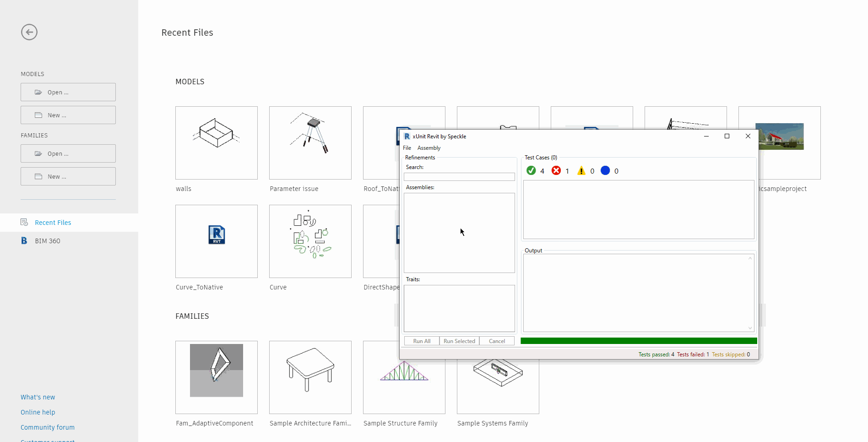Click the Search input field
The width and height of the screenshot is (868, 442).
click(459, 177)
